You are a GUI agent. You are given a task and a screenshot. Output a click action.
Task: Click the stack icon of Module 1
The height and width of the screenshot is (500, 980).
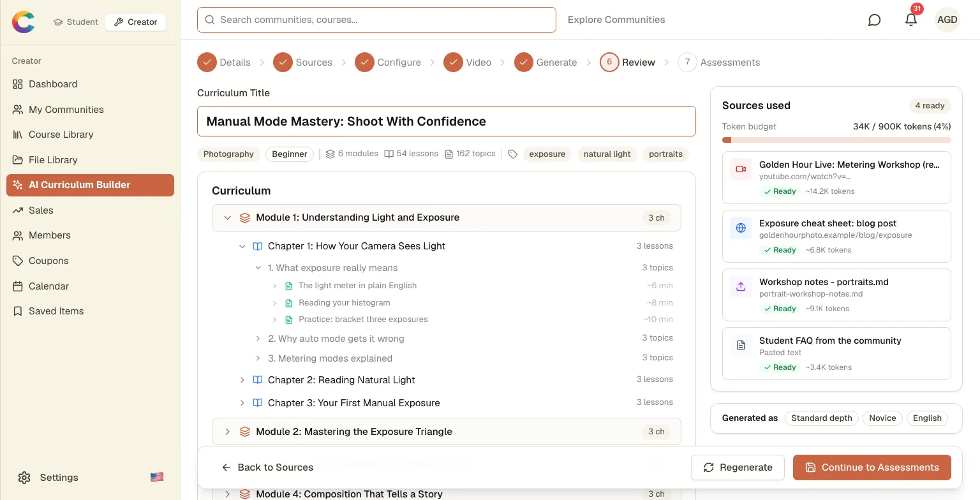tap(245, 217)
